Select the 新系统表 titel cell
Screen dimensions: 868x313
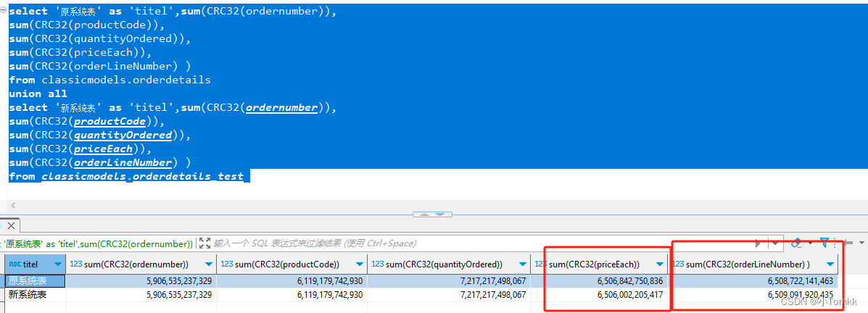[x=36, y=295]
